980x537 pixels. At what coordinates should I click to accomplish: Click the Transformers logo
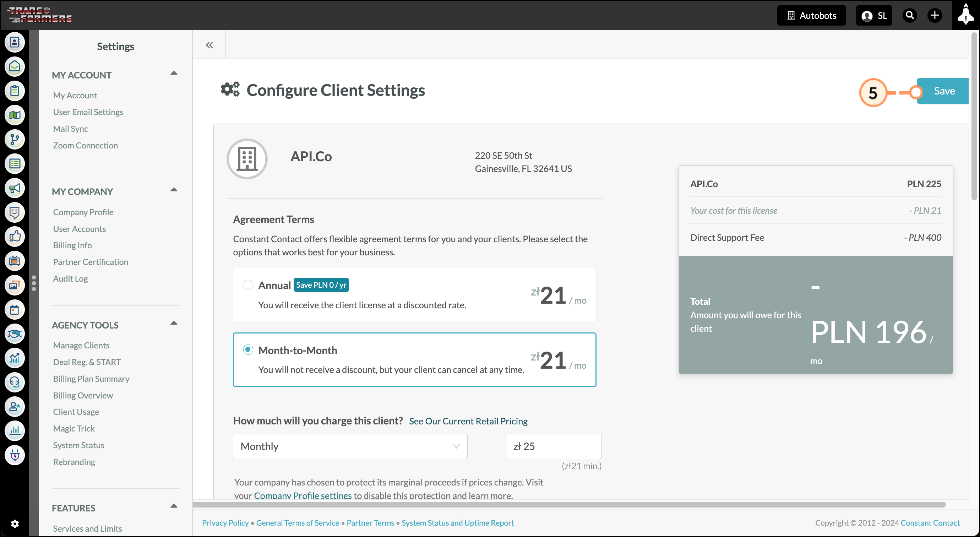(40, 15)
